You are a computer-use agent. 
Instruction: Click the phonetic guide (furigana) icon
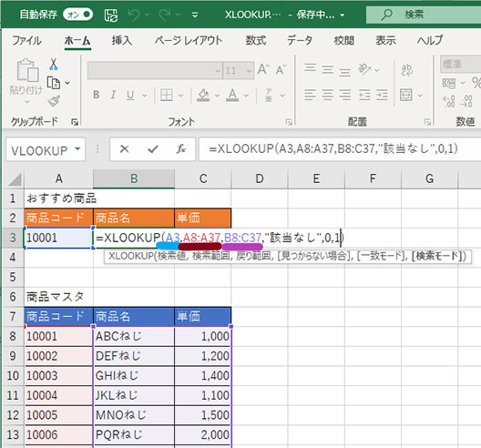coord(269,95)
